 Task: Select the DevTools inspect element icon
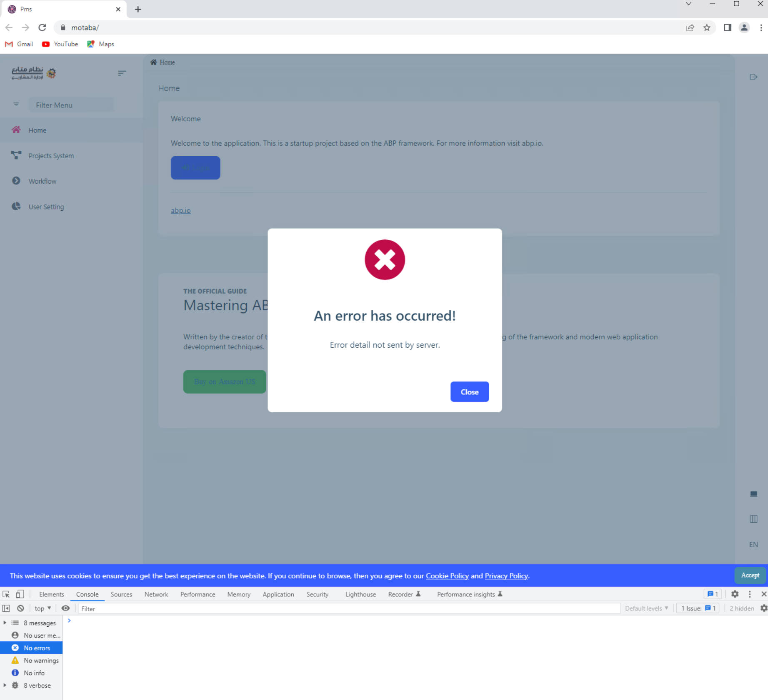pyautogui.click(x=6, y=594)
